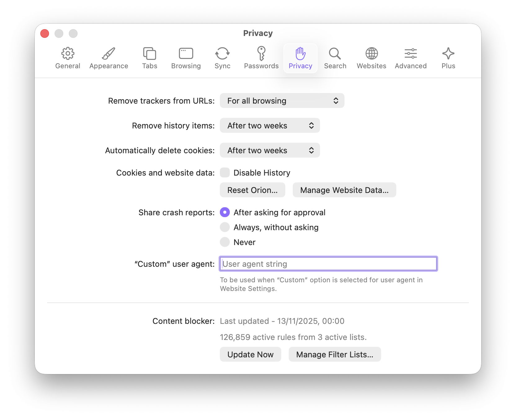Select 'Always, without asking' radio option

click(x=225, y=227)
